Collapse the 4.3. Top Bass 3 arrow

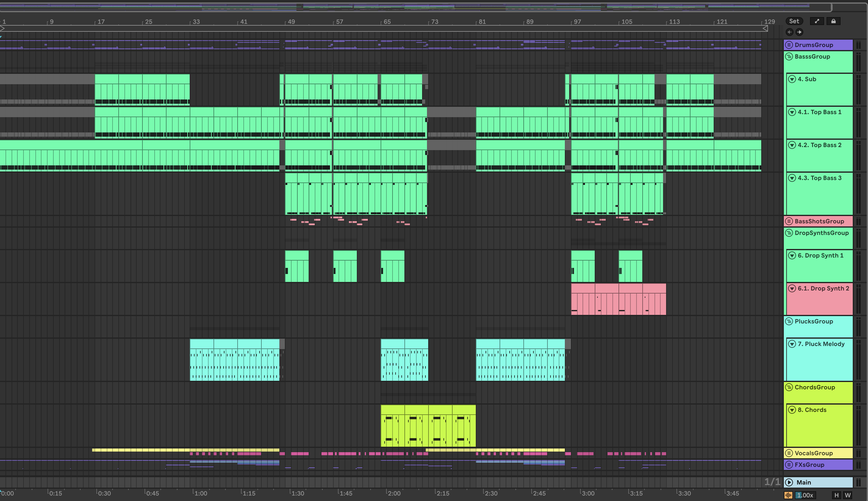click(x=792, y=178)
